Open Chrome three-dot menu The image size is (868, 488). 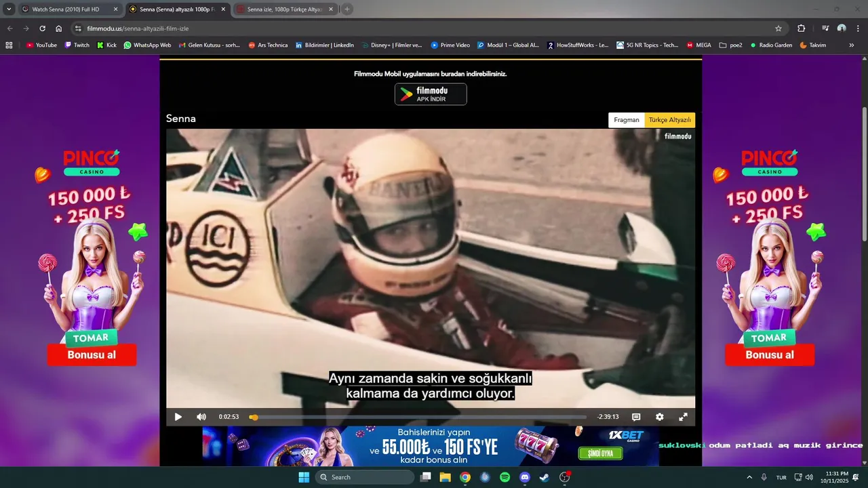[858, 28]
